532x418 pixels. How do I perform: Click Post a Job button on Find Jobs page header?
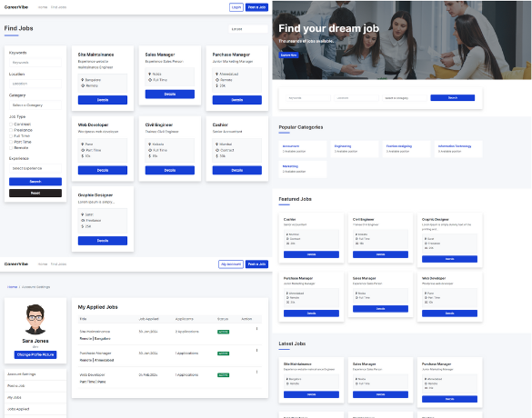[x=256, y=7]
